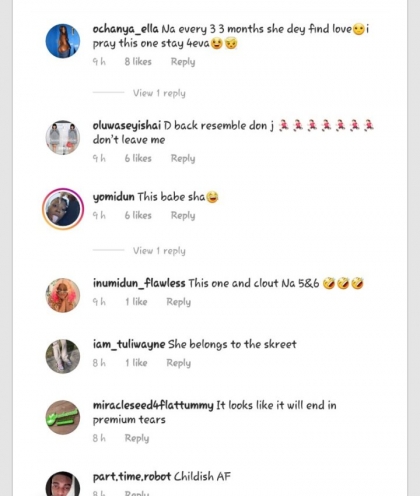This screenshot has height=496, width=420.
Task: Expand View 1 reply under yomidun
Action: pos(159,251)
